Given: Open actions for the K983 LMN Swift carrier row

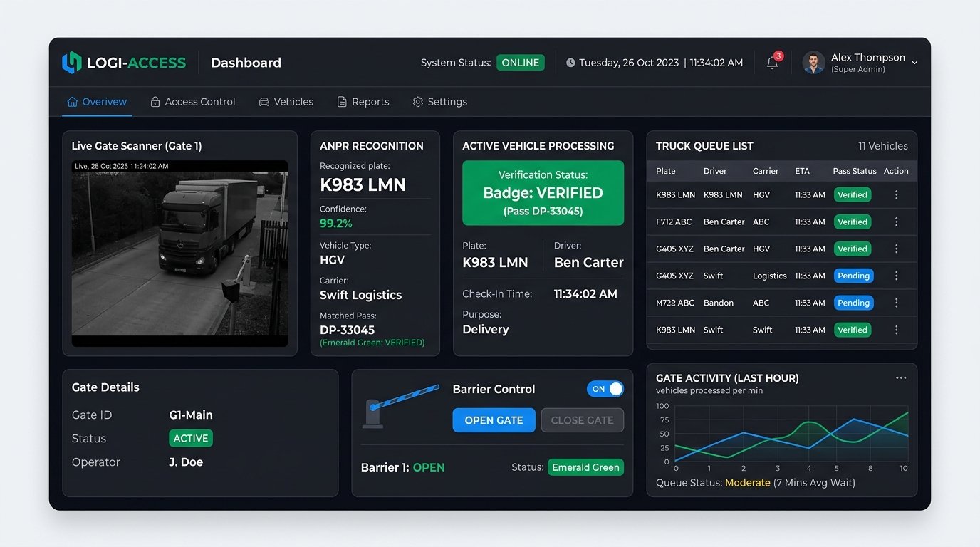Looking at the screenshot, I should coord(896,330).
